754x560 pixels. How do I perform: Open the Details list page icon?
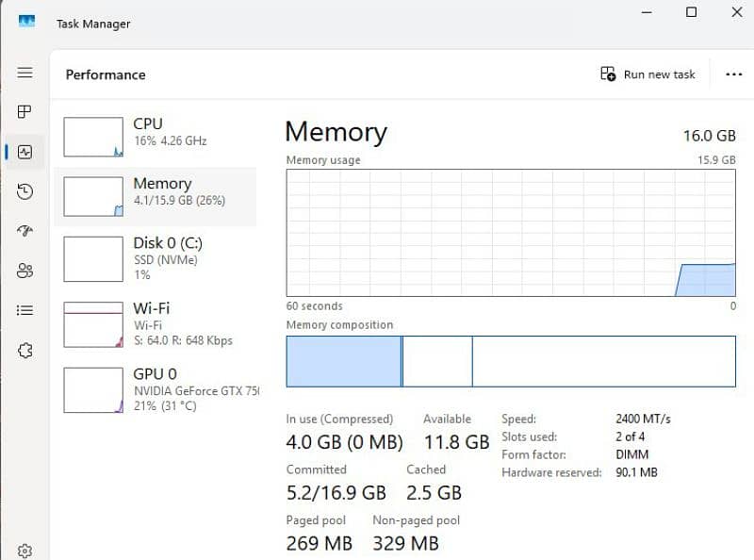pyautogui.click(x=25, y=310)
